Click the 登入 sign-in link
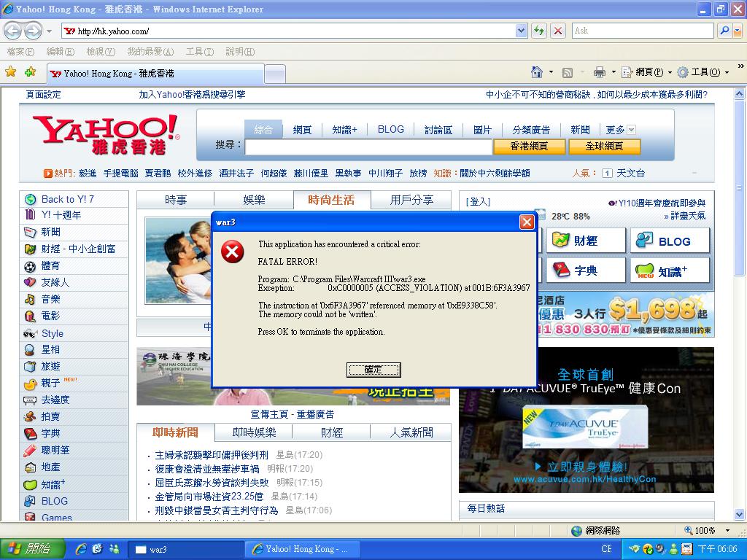 (x=478, y=202)
